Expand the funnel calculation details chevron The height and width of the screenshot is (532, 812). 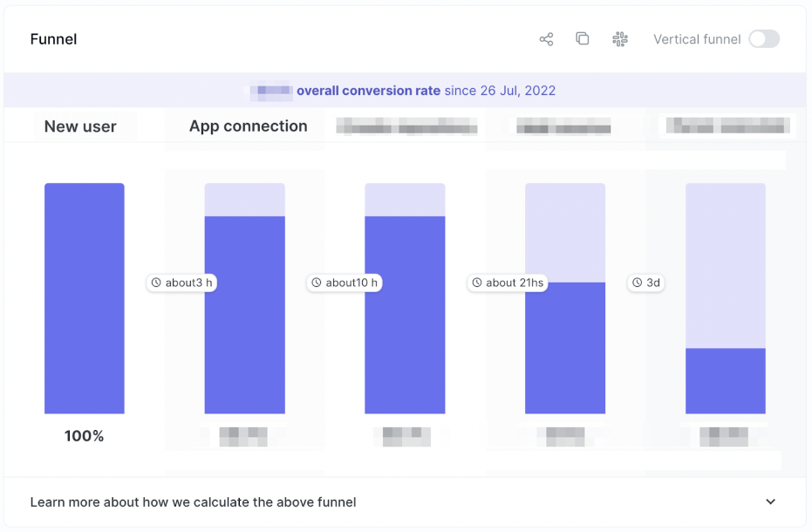pyautogui.click(x=770, y=501)
